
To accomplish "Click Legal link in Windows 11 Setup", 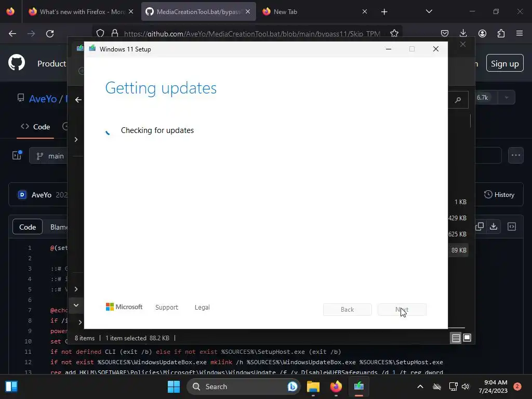I will point(202,308).
